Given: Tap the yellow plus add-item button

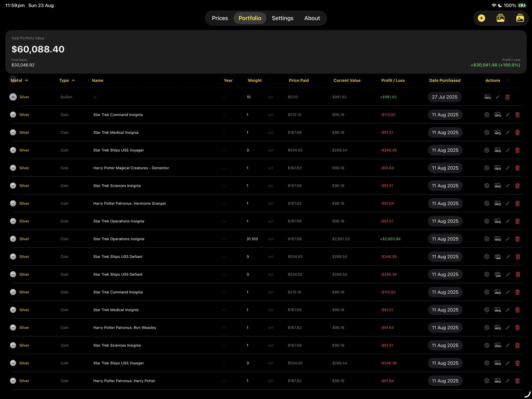Looking at the screenshot, I should [481, 18].
